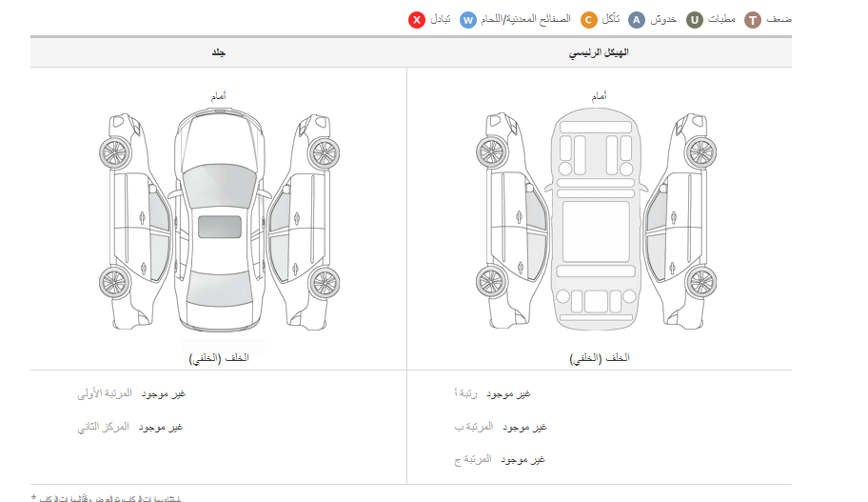Click the orange C corrosion legend icon

coord(588,20)
